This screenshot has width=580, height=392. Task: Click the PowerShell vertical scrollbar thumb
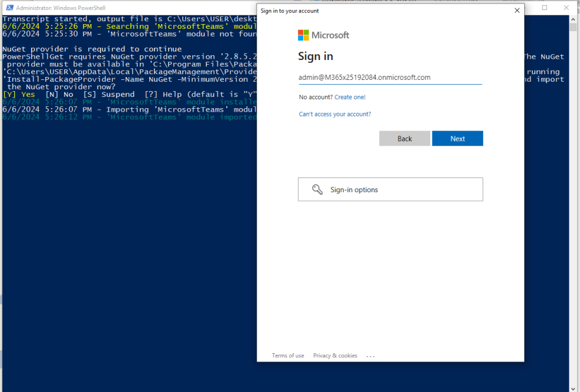[573, 27]
